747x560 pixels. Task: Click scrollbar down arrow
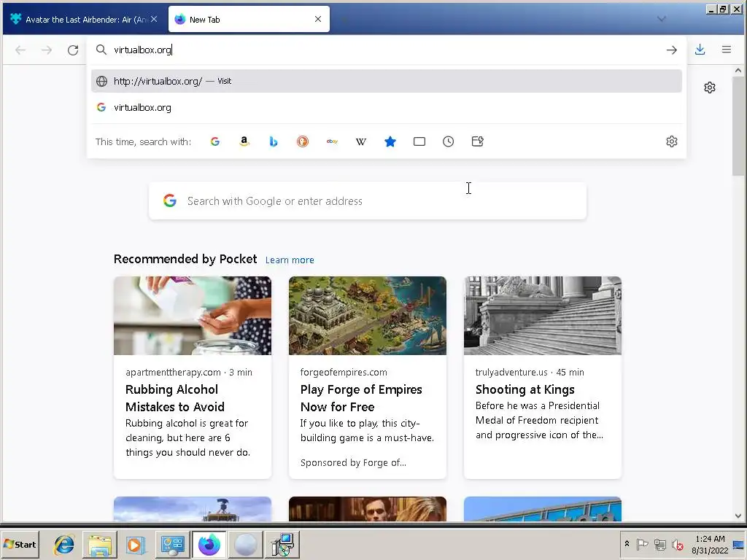(738, 516)
